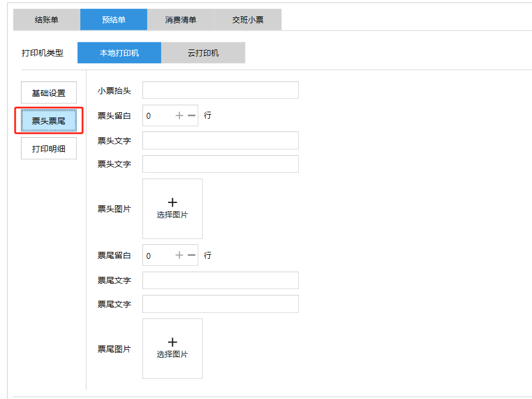Open the 消费清单 tab
The image size is (532, 399).
tap(180, 20)
